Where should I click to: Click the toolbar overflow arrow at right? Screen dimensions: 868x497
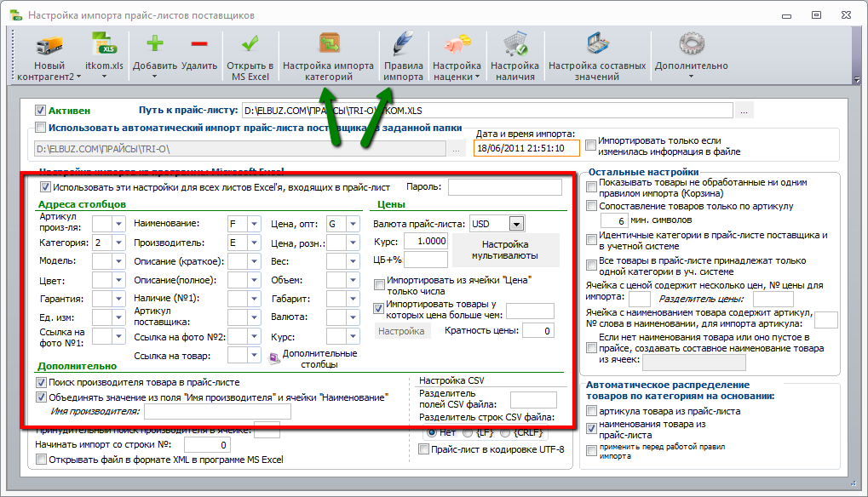coord(857,80)
